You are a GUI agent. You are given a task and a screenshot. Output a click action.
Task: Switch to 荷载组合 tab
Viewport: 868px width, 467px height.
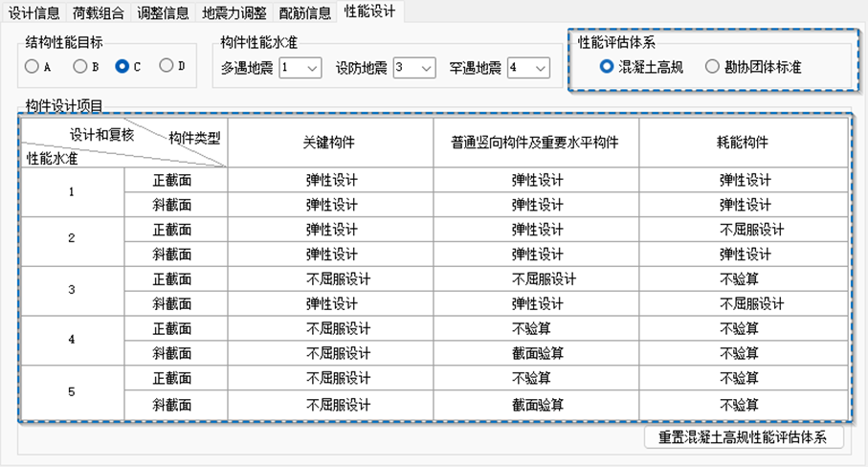99,12
